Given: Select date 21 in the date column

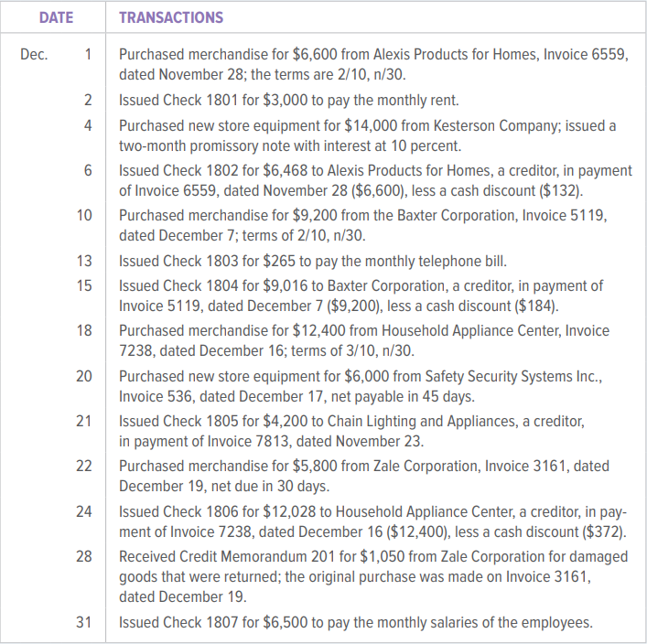Looking at the screenshot, I should [84, 421].
